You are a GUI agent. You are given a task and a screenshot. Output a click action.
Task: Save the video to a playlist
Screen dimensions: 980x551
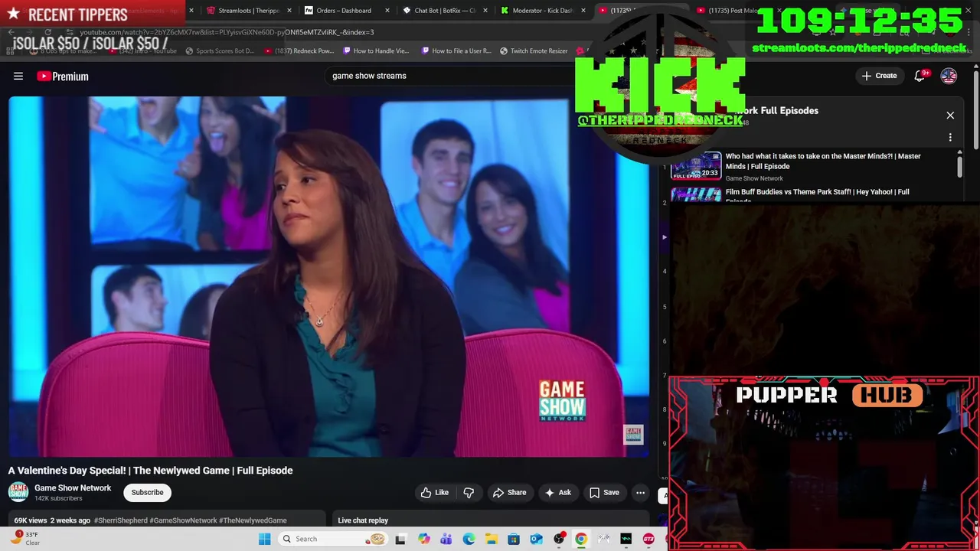point(603,493)
